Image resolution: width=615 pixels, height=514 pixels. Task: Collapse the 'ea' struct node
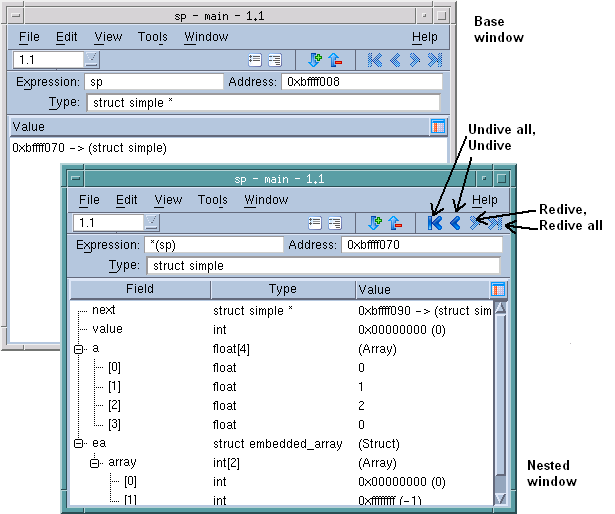pyautogui.click(x=79, y=443)
